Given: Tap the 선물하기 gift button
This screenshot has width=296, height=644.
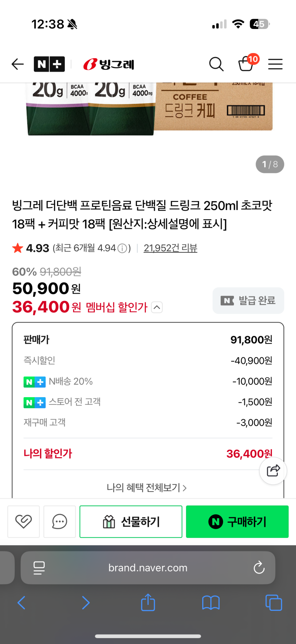Looking at the screenshot, I should (131, 522).
